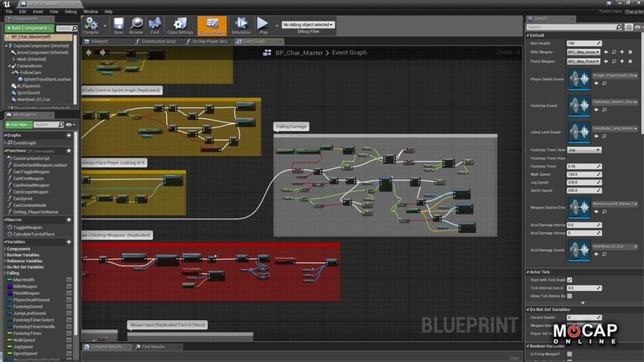644x362 pixels.
Task: Start the Simulation toolbar icon
Action: tap(241, 25)
